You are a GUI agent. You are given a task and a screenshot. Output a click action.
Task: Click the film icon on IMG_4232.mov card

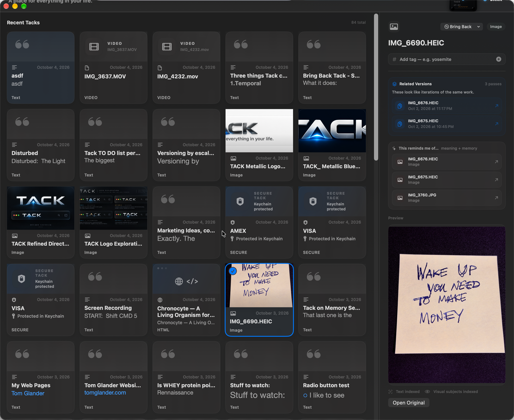coord(167,46)
